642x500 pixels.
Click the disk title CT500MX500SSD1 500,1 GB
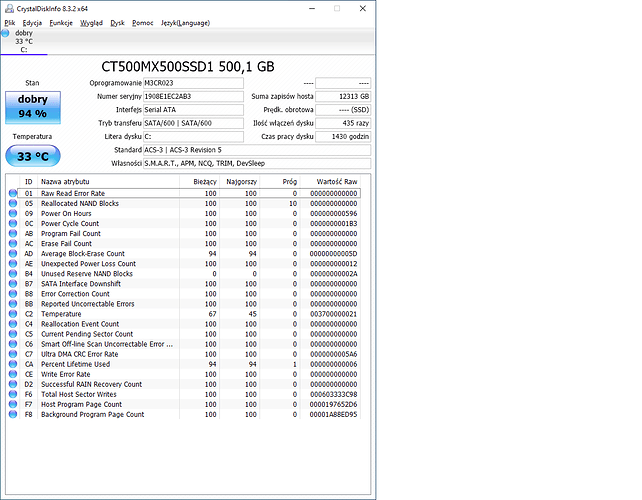tap(188, 66)
